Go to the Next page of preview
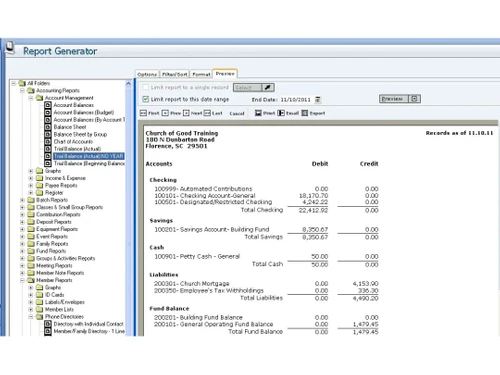The image size is (500, 375). (193, 113)
